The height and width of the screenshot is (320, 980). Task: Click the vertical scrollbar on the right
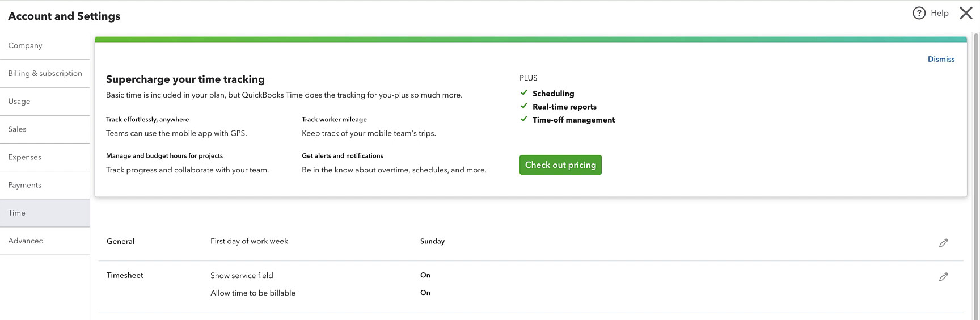pyautogui.click(x=976, y=176)
